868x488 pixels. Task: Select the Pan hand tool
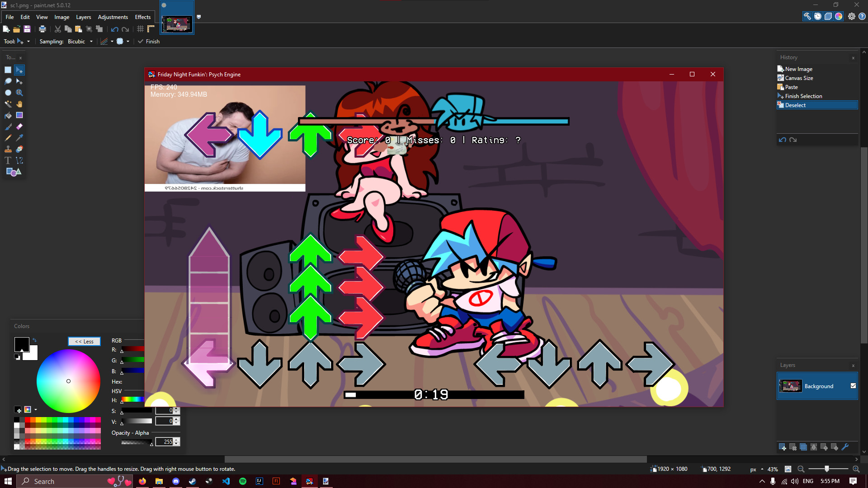[x=19, y=104]
